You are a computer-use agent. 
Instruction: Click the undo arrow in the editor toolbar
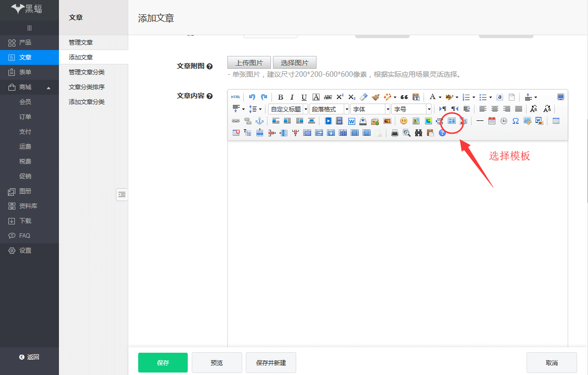(x=252, y=97)
